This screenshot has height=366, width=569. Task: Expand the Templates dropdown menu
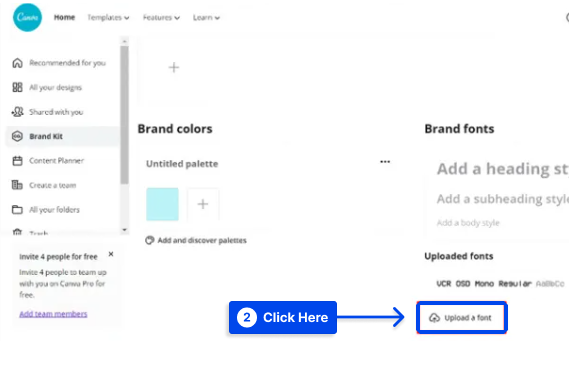coord(108,17)
